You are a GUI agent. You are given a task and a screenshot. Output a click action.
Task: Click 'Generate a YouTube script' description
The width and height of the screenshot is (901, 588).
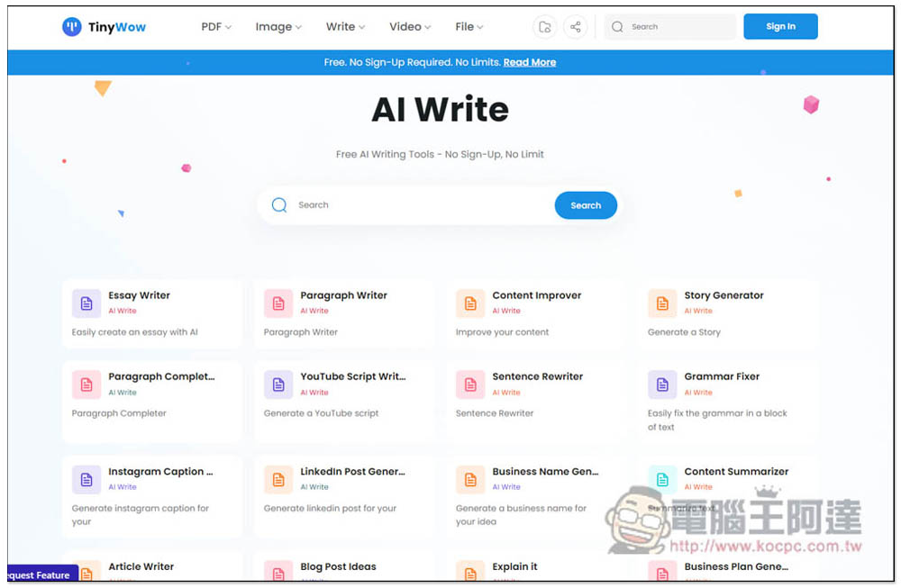(x=322, y=413)
